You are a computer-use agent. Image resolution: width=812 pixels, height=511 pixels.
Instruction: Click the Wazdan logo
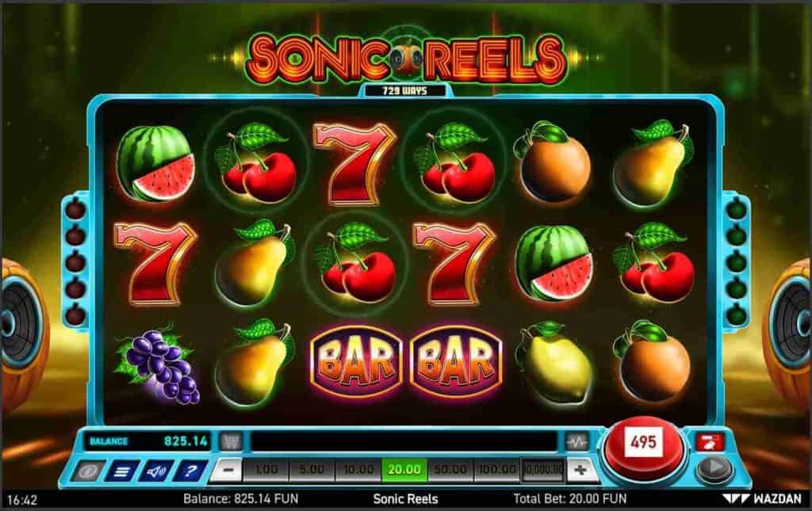click(762, 499)
